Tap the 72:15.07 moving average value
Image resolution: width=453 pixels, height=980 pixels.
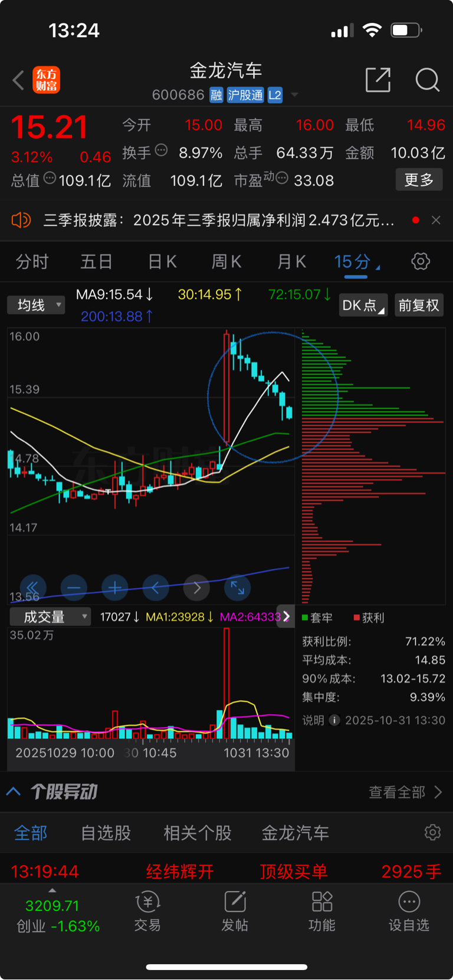(300, 294)
